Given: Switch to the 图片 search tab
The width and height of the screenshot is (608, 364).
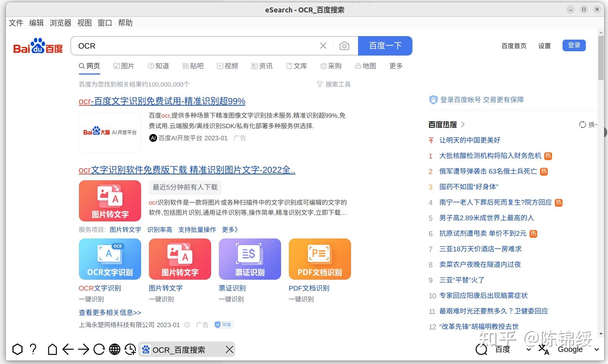Looking at the screenshot, I should coord(124,66).
